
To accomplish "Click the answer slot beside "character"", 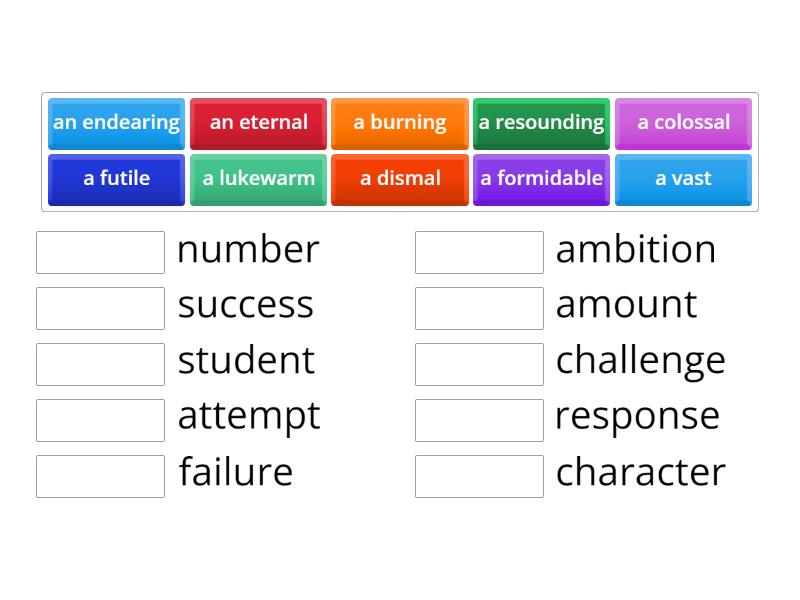I will (x=479, y=474).
